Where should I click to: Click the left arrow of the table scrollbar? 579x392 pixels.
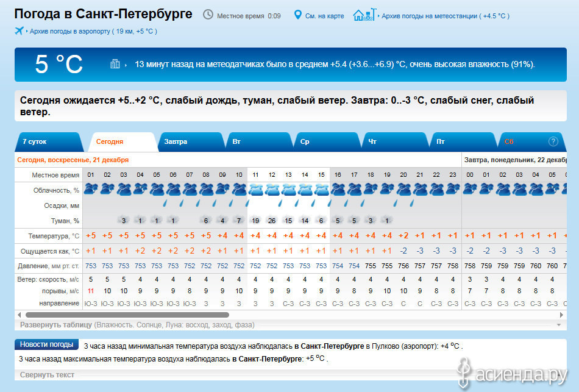[19, 315]
